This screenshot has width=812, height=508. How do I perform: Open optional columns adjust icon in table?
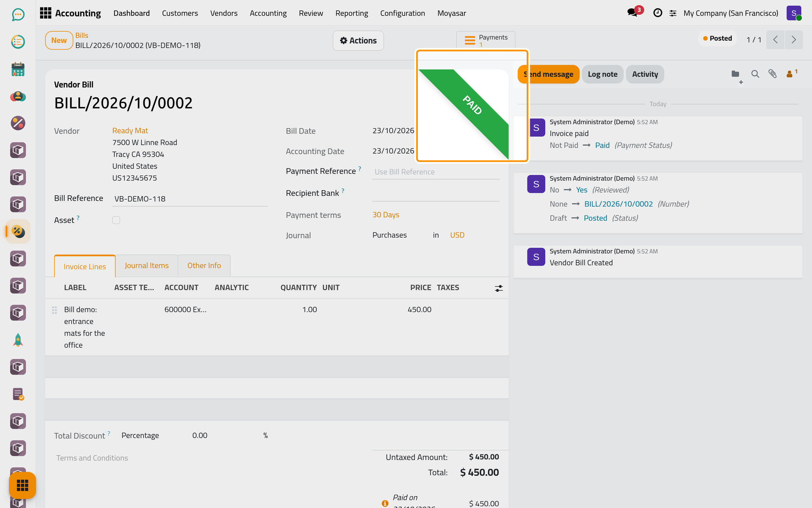pyautogui.click(x=499, y=288)
